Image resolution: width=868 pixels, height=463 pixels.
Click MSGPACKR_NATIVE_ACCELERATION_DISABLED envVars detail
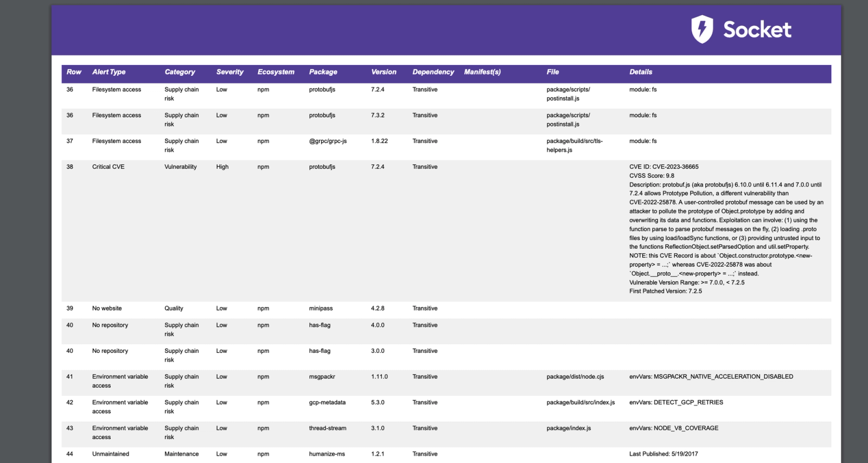(x=711, y=377)
